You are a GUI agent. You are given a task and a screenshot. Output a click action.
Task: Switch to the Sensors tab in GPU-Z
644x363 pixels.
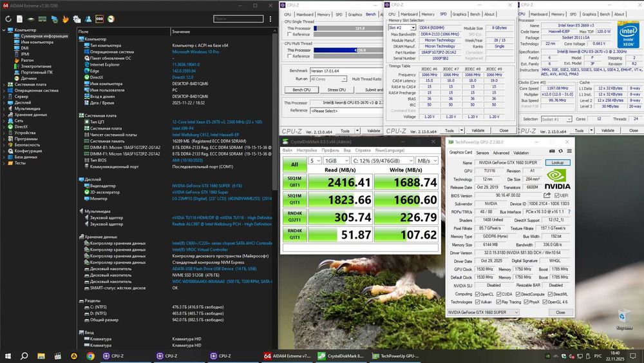pyautogui.click(x=482, y=153)
